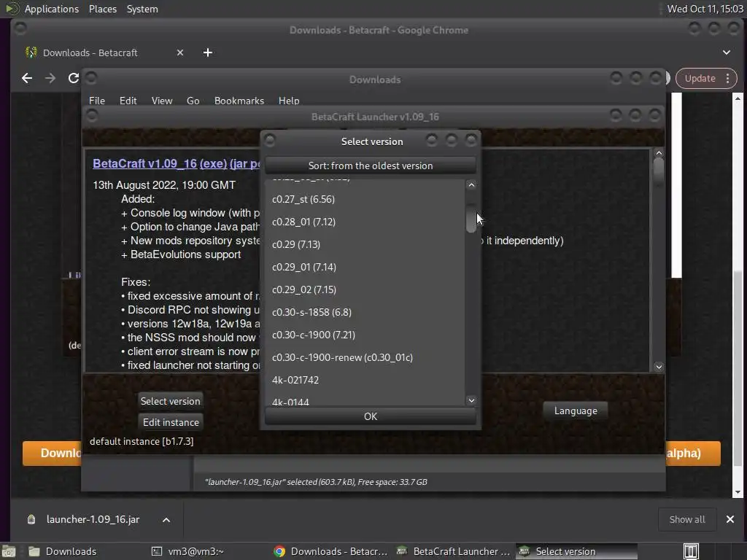Click Chrome page scrollbar down arrow

point(738,492)
